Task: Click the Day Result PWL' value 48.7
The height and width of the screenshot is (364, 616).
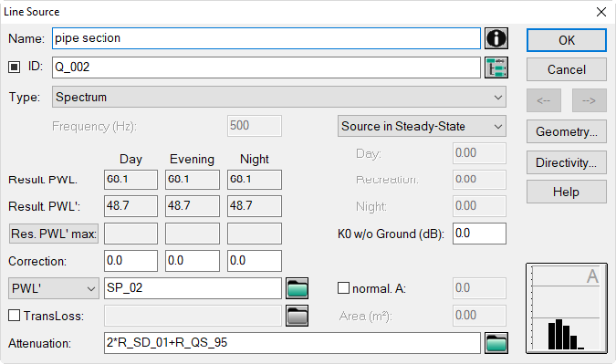Action: 131,206
